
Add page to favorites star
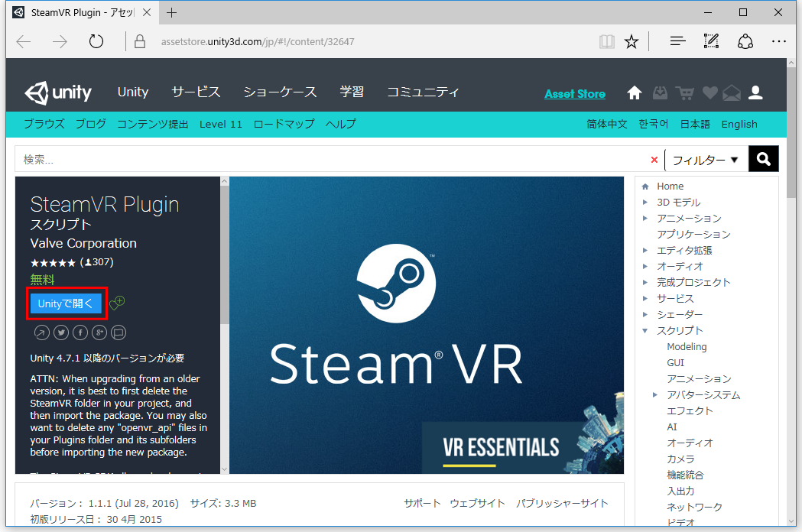pyautogui.click(x=632, y=41)
